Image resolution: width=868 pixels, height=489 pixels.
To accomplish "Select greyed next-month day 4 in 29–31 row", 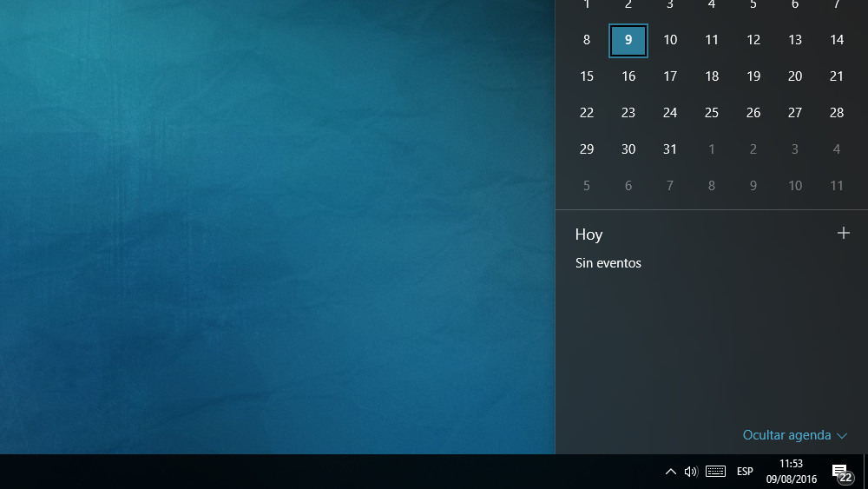I will [x=837, y=149].
